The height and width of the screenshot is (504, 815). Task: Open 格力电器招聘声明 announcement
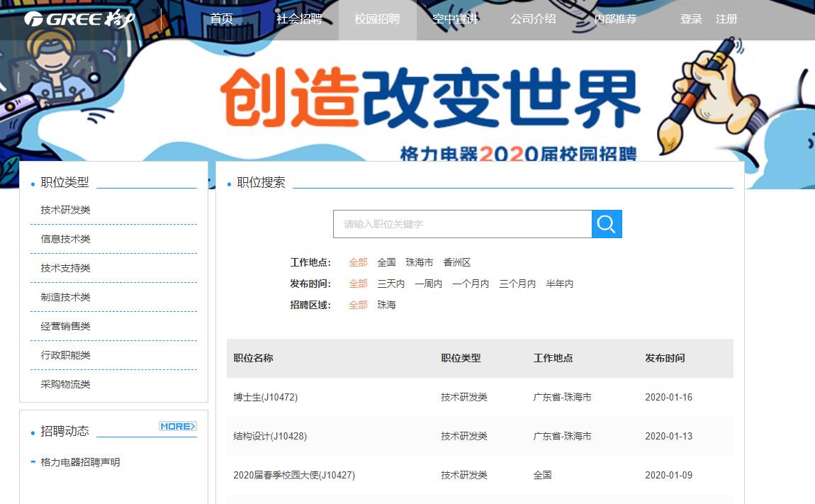pyautogui.click(x=80, y=462)
